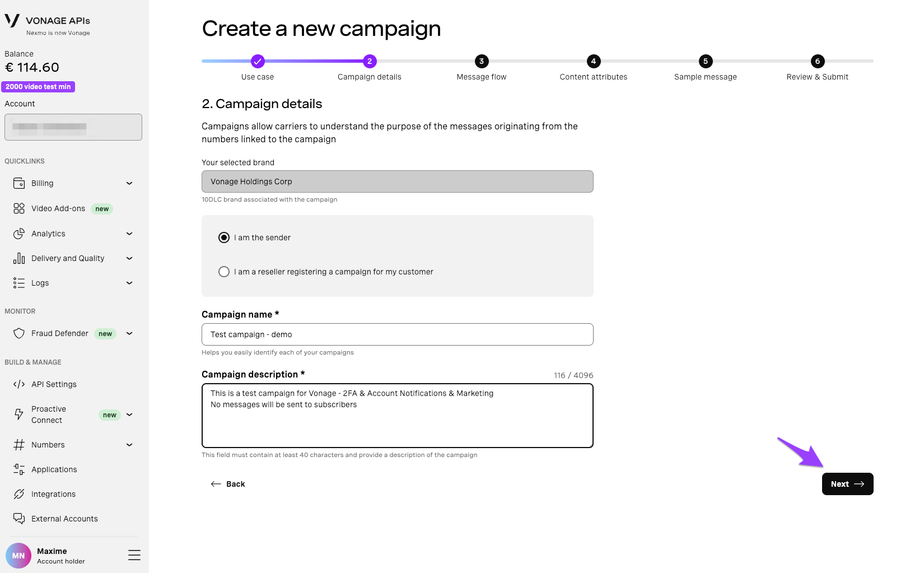Click the Back link
The width and height of the screenshot is (924, 573).
click(228, 483)
